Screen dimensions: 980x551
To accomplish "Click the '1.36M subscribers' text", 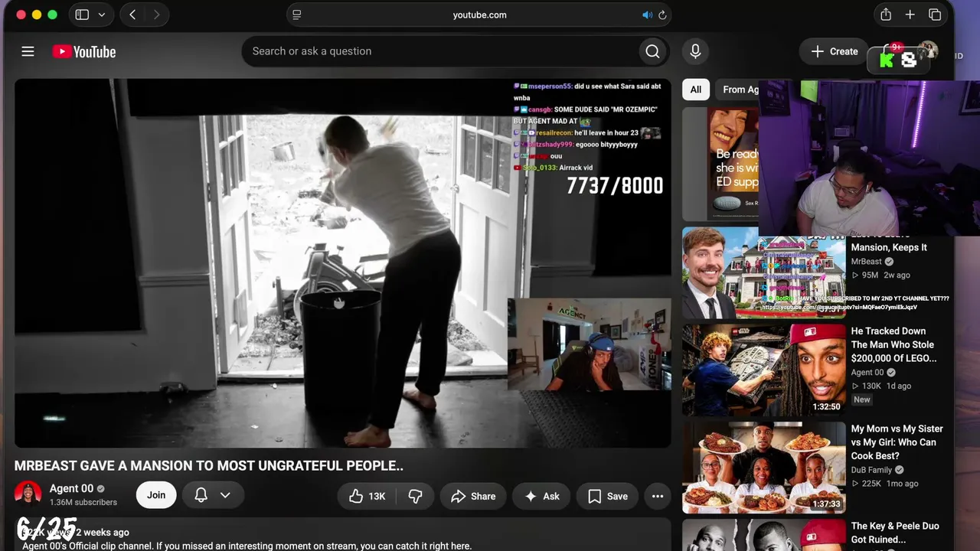I will pos(83,503).
